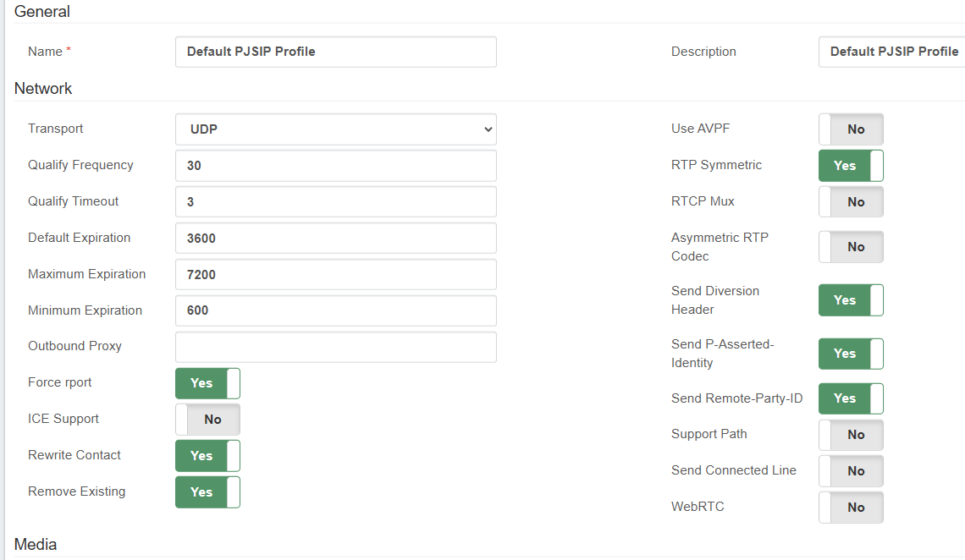
Task: Click the Maximum Expiration field
Action: (x=336, y=274)
